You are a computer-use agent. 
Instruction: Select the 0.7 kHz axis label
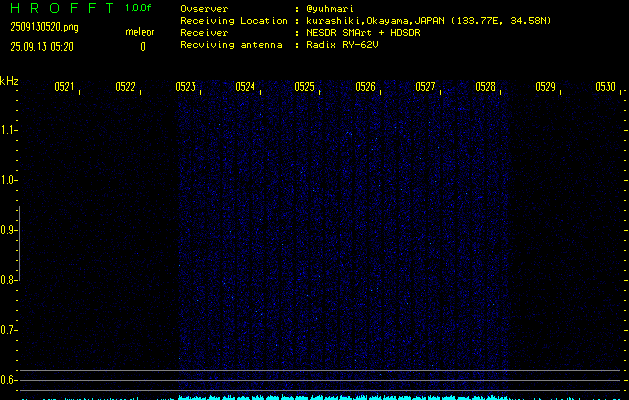tap(7, 330)
